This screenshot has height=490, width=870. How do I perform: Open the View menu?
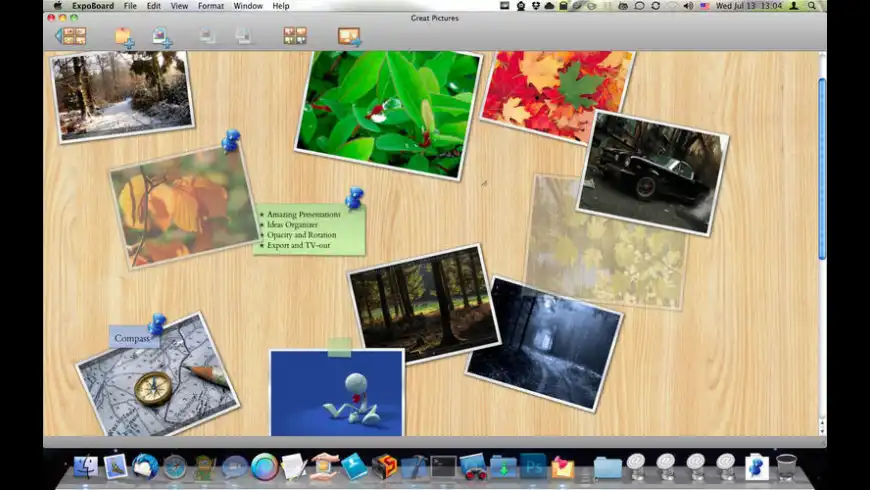(x=179, y=6)
